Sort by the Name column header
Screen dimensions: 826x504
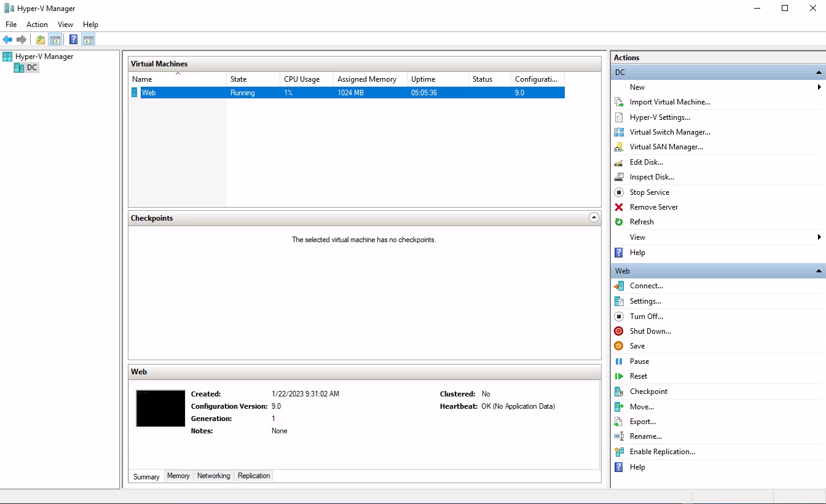tap(178, 79)
